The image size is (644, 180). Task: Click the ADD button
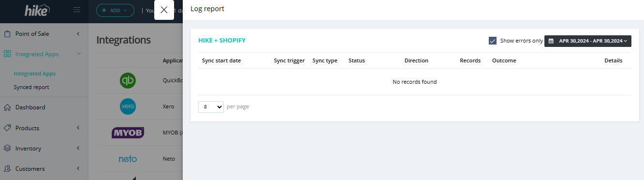pos(115,10)
